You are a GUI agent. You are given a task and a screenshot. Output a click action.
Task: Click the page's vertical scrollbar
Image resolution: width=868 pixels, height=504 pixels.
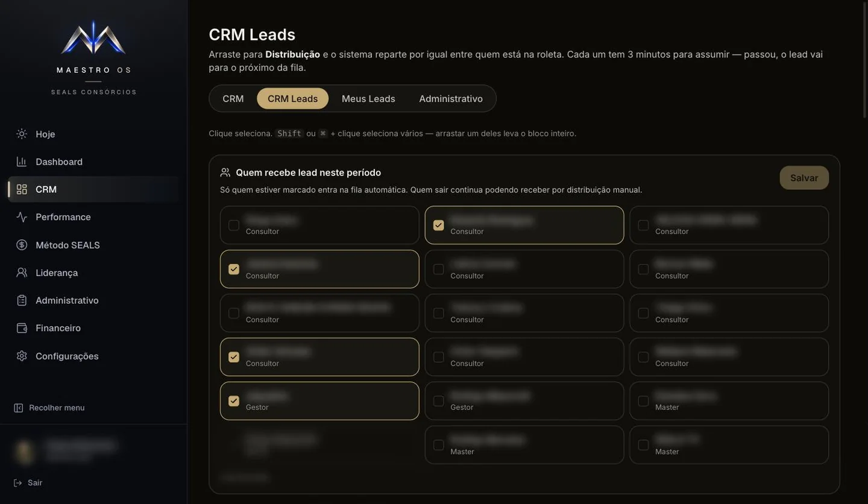click(865, 60)
